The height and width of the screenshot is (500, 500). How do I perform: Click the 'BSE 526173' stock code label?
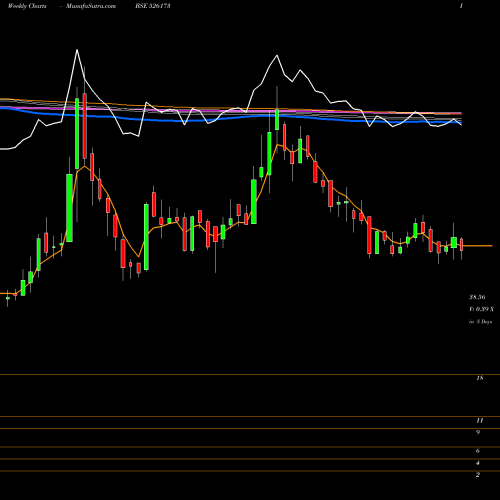[153, 6]
